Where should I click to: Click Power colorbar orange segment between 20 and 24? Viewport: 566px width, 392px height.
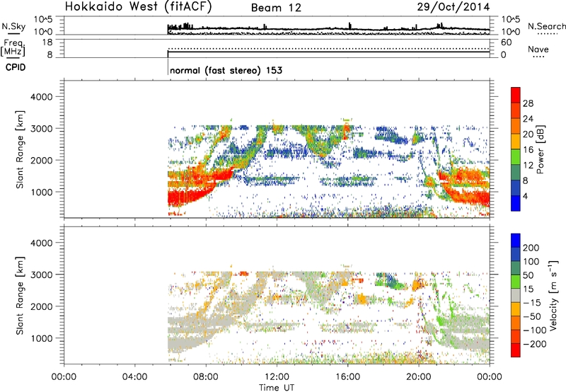pyautogui.click(x=516, y=126)
